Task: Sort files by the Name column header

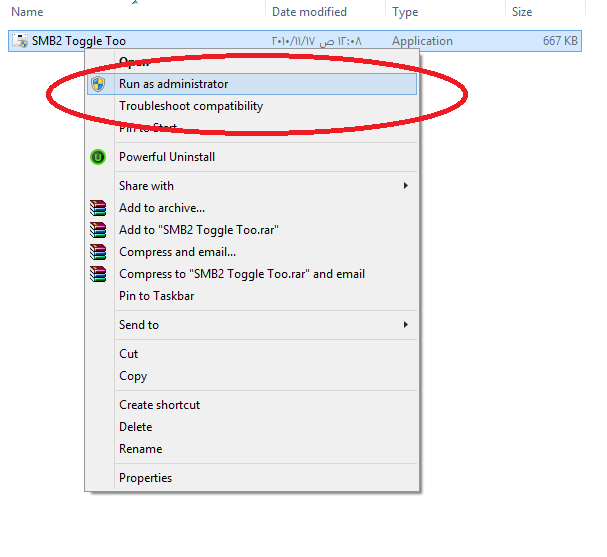Action: [27, 12]
